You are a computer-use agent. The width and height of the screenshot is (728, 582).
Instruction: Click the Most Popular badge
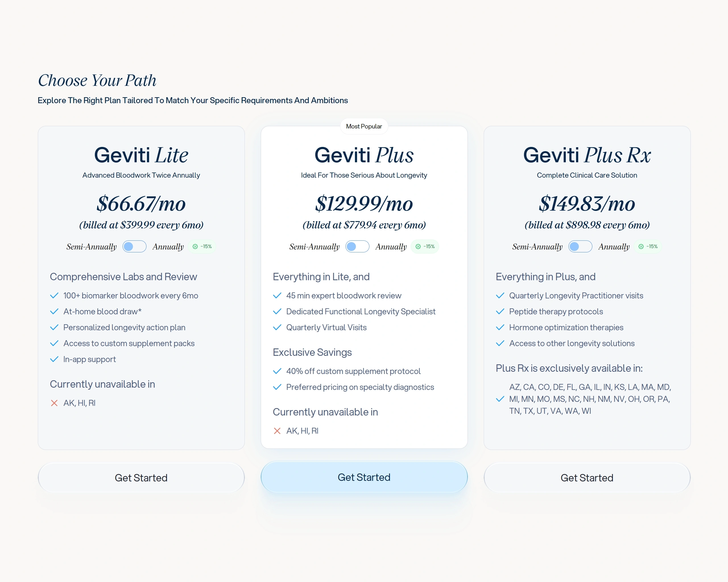(364, 126)
